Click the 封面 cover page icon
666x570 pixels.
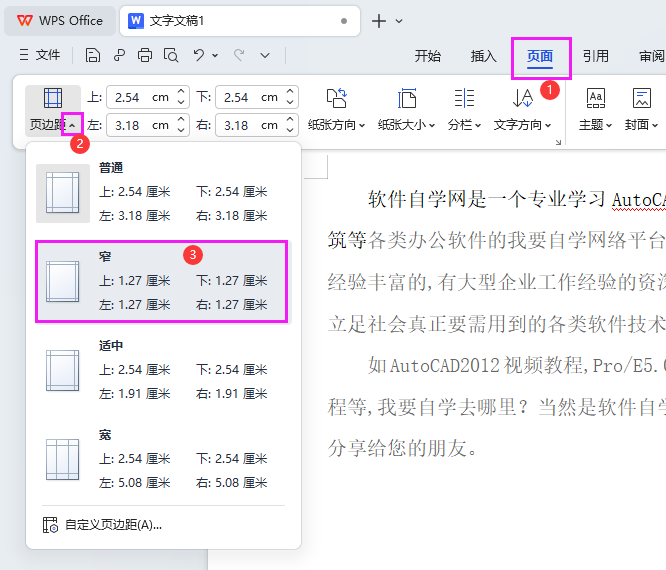pyautogui.click(x=641, y=98)
